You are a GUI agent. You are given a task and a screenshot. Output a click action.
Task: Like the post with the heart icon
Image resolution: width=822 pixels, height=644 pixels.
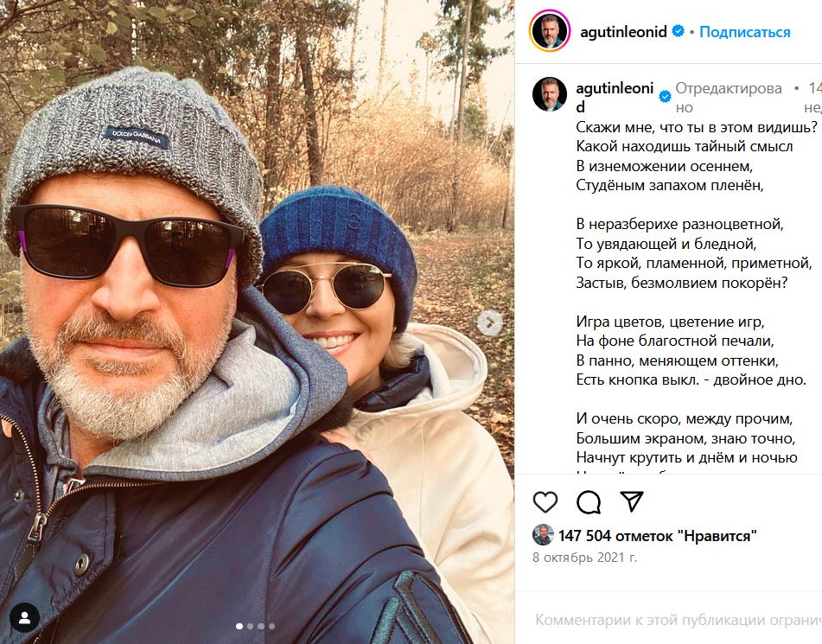pyautogui.click(x=545, y=502)
